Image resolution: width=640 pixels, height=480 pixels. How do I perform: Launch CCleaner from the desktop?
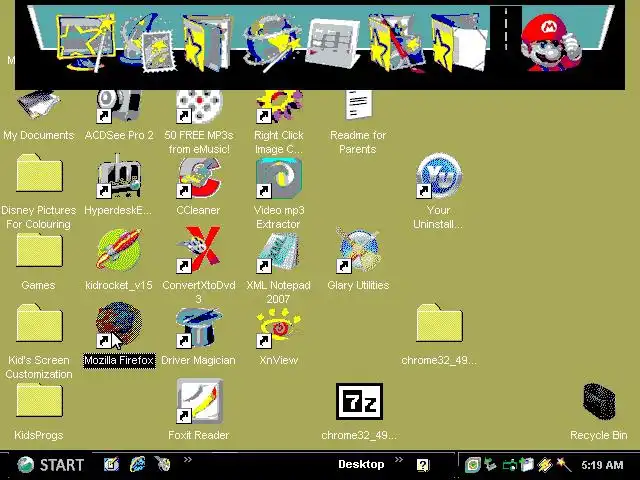[199, 178]
